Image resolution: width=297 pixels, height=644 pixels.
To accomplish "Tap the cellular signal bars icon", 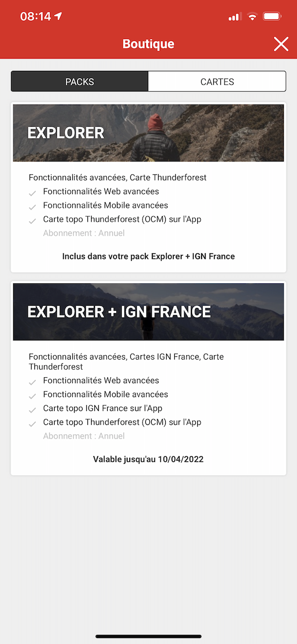I will point(235,17).
